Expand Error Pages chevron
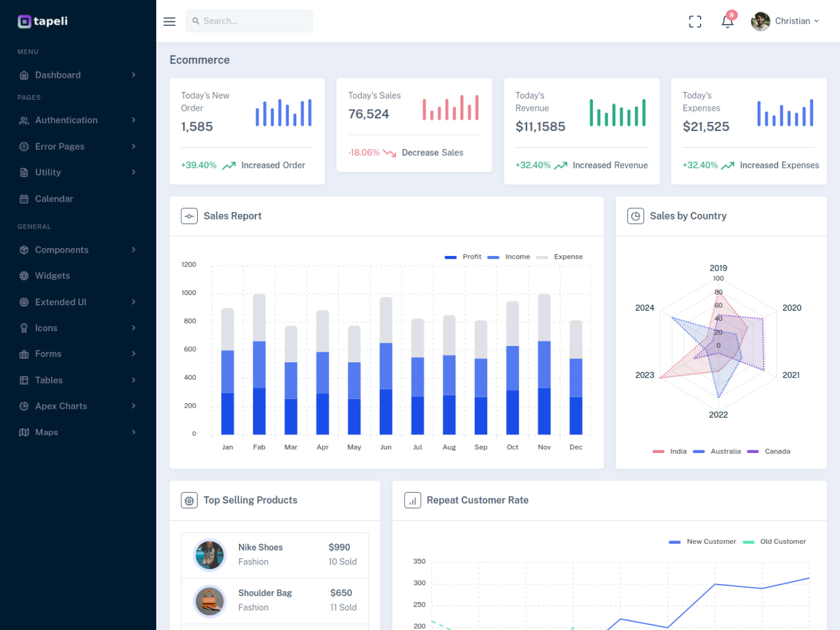 coord(133,147)
